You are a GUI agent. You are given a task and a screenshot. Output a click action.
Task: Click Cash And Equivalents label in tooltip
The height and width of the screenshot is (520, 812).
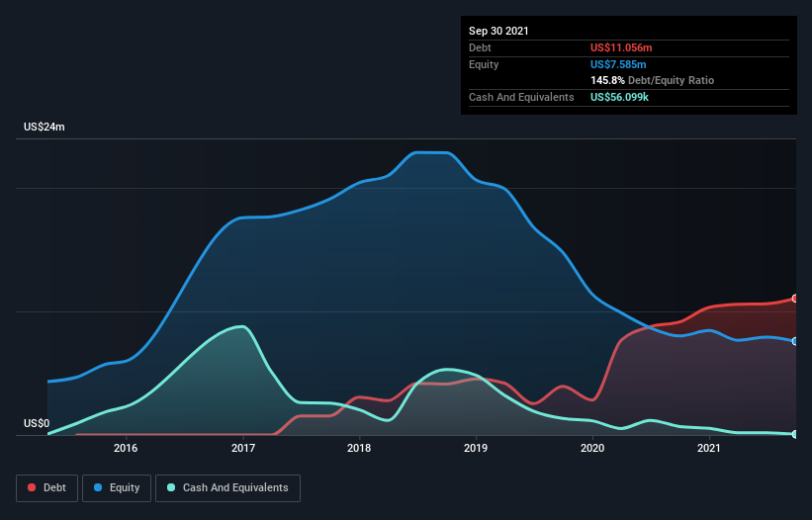tap(521, 97)
